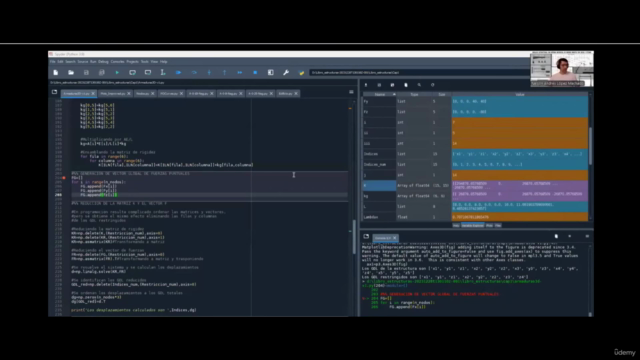
Task: Click the New file toolbar icon
Action: pyautogui.click(x=56, y=73)
